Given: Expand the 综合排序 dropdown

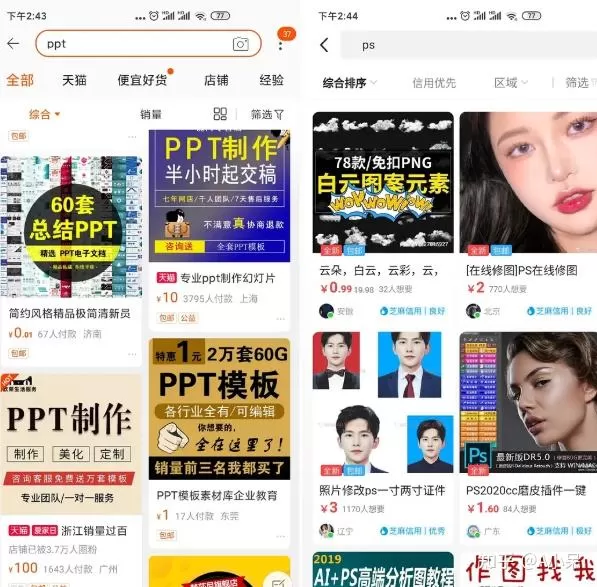Looking at the screenshot, I should click(x=350, y=83).
